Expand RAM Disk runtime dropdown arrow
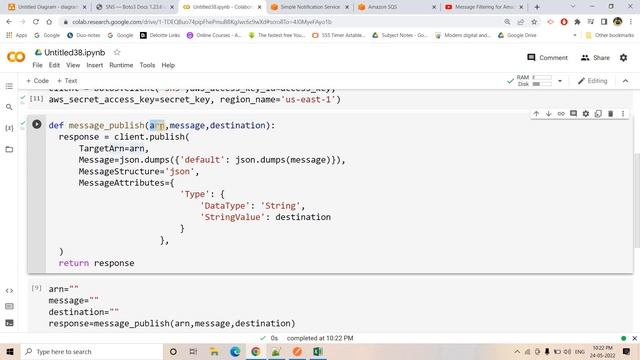This screenshot has height=360, width=640. pos(560,81)
